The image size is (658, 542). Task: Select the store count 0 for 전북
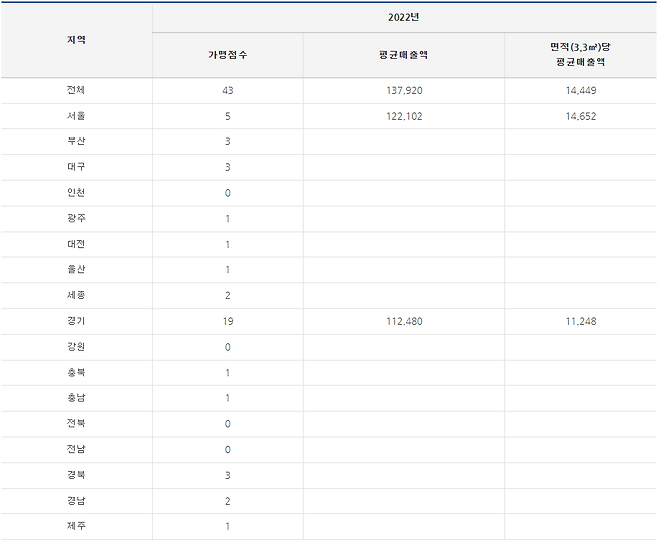click(x=228, y=424)
